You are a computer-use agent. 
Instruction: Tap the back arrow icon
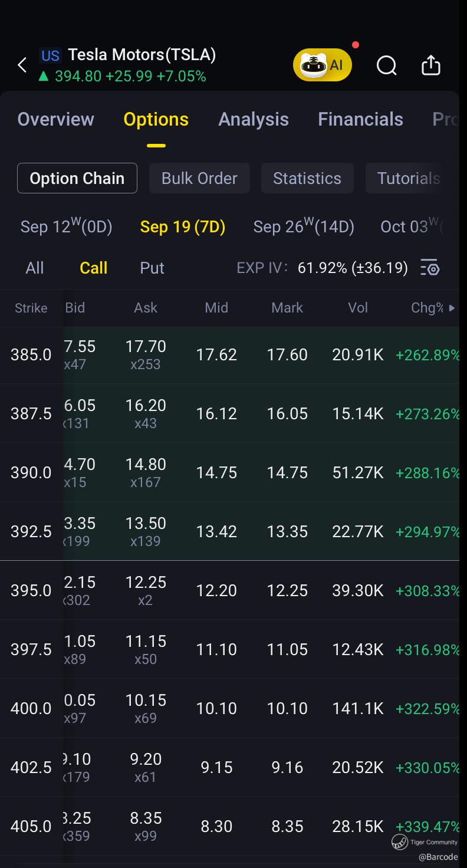pyautogui.click(x=22, y=65)
